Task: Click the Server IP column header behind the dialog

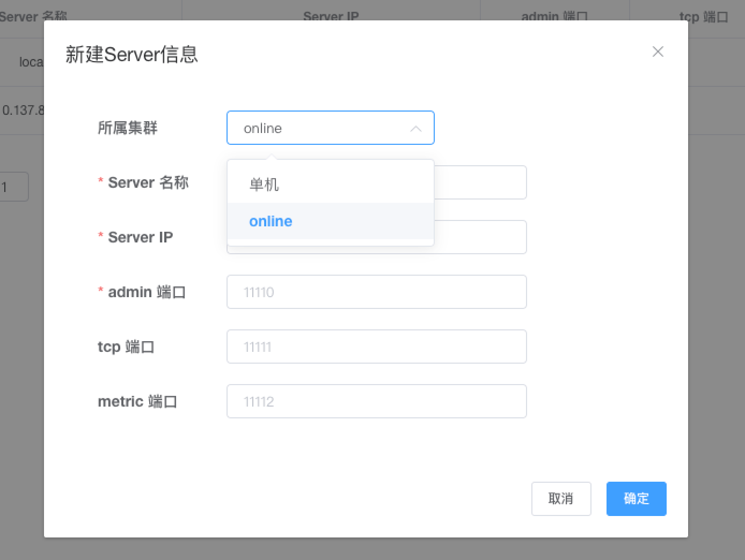Action: pos(331,16)
